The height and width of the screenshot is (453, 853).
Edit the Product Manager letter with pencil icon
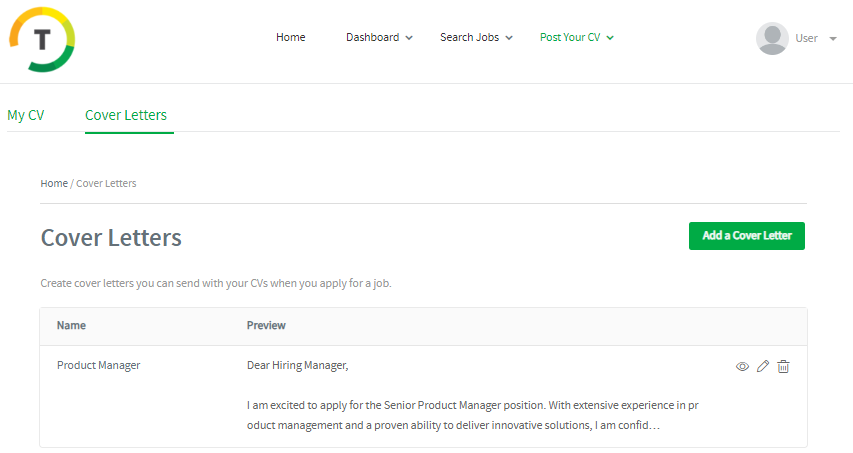763,367
